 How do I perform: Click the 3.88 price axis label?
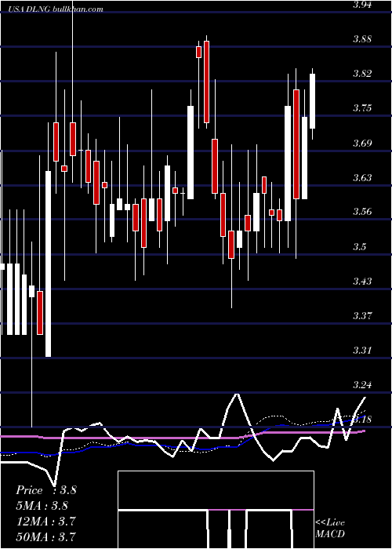[364, 39]
